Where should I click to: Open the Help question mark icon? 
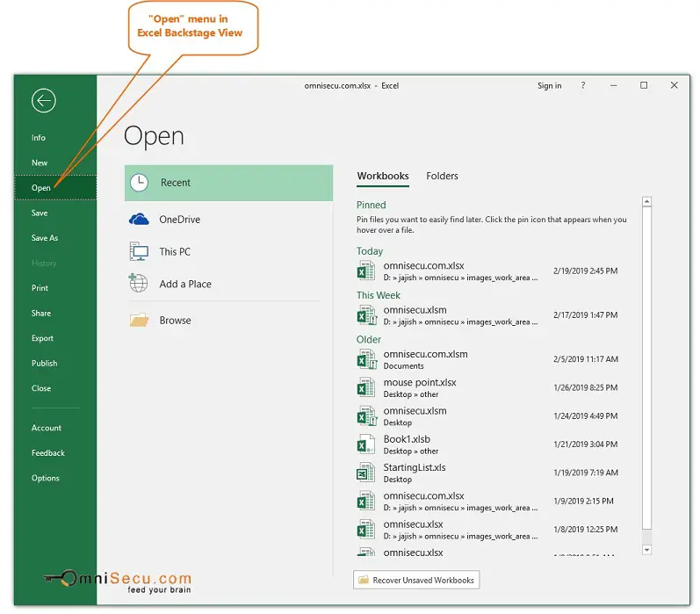(x=583, y=86)
